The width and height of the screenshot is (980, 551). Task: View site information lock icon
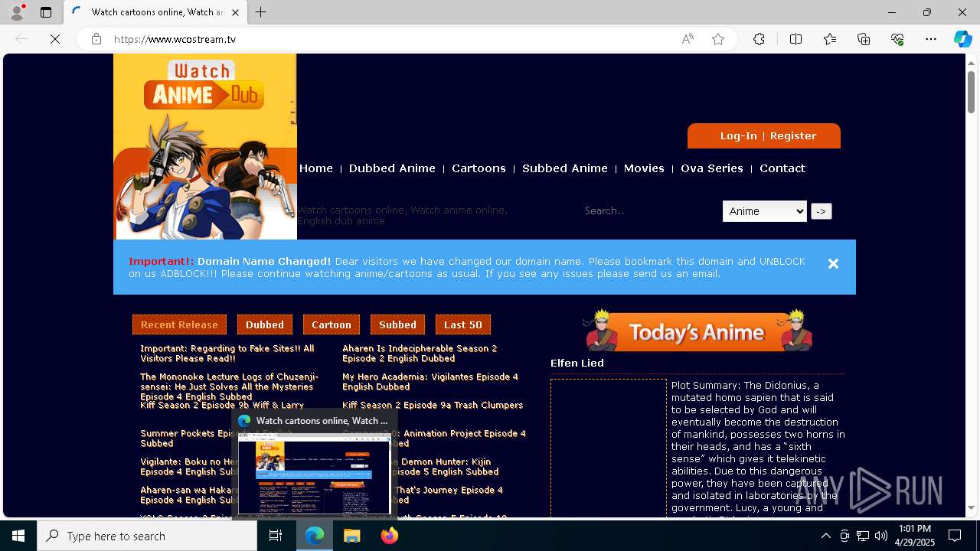click(x=96, y=39)
